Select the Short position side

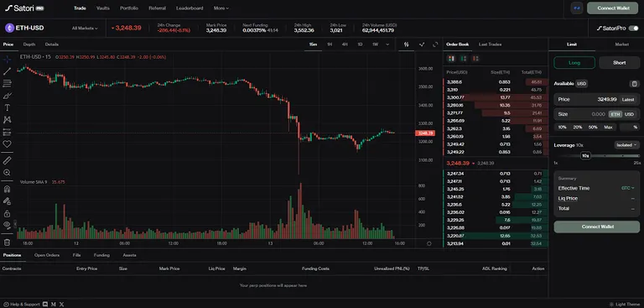coord(620,62)
